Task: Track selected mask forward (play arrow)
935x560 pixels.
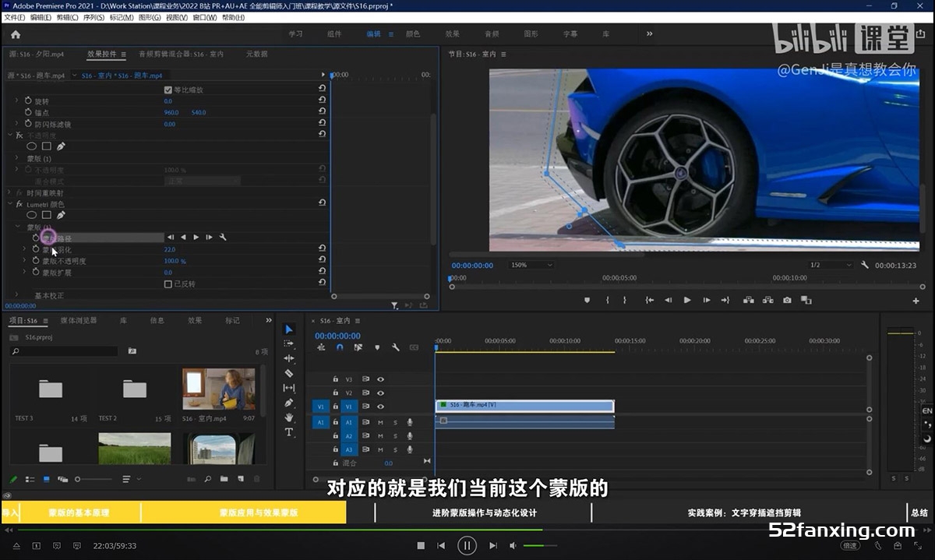Action: click(x=196, y=238)
